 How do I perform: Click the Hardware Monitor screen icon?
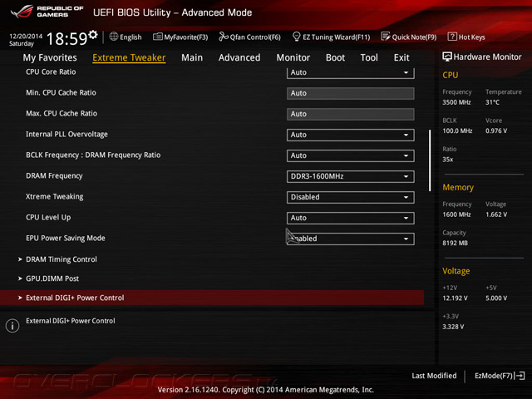point(447,57)
